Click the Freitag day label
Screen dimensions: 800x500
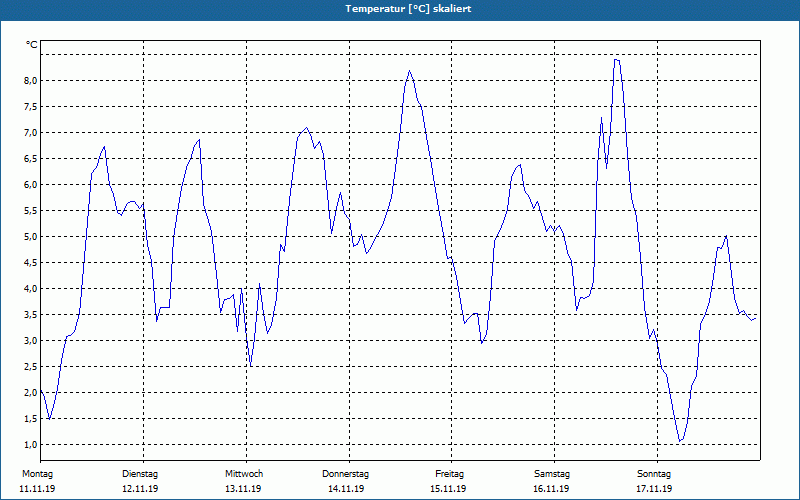pos(449,474)
